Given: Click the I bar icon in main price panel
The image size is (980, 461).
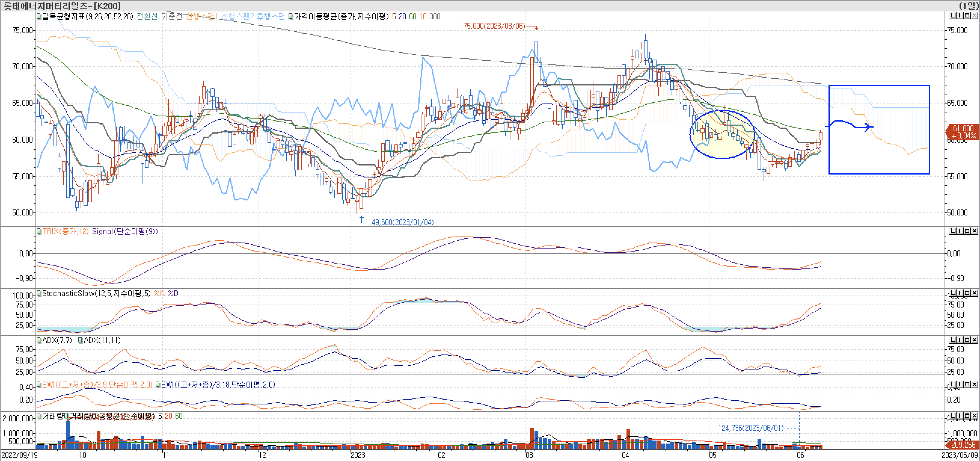Looking at the screenshot, I should pos(960,16).
